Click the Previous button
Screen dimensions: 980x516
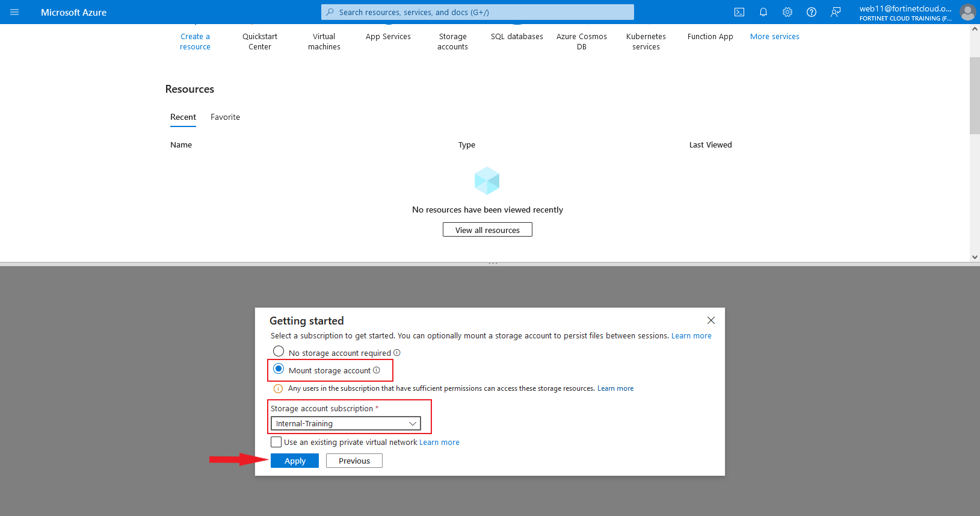354,461
